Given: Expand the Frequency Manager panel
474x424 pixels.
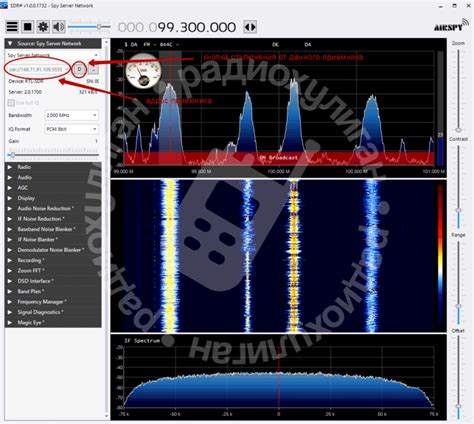Looking at the screenshot, I should [53, 302].
